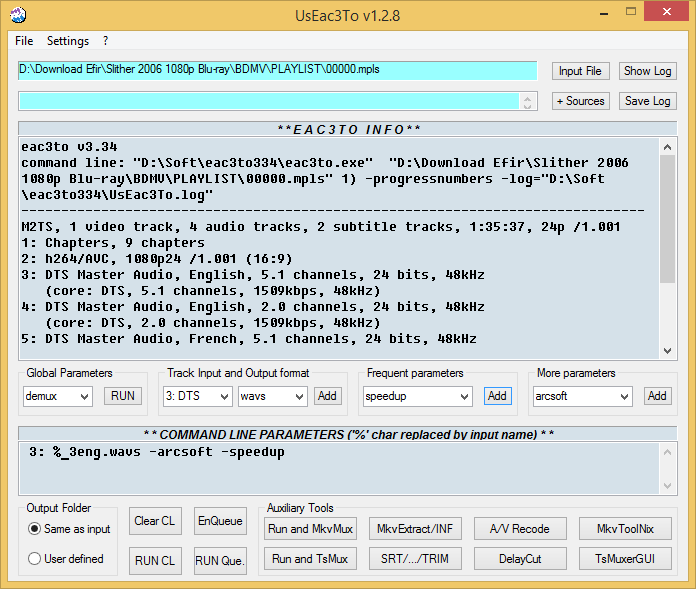Click the '2: h264/AVC, 1080p24' line
696x589 pixels.
[x=157, y=259]
